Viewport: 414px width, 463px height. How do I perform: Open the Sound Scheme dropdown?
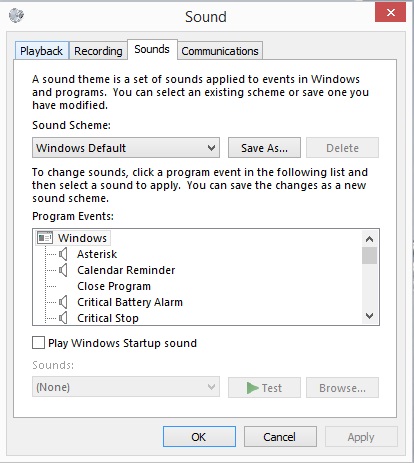point(126,148)
